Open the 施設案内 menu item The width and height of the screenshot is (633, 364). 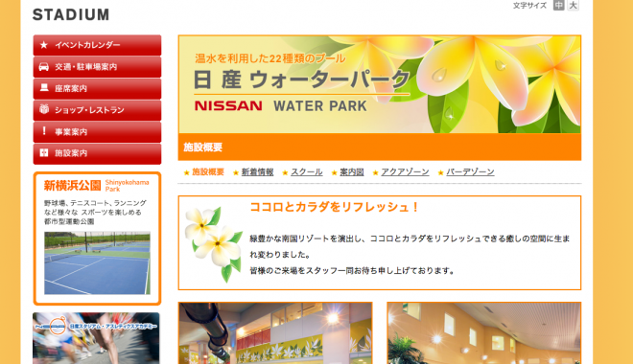97,153
